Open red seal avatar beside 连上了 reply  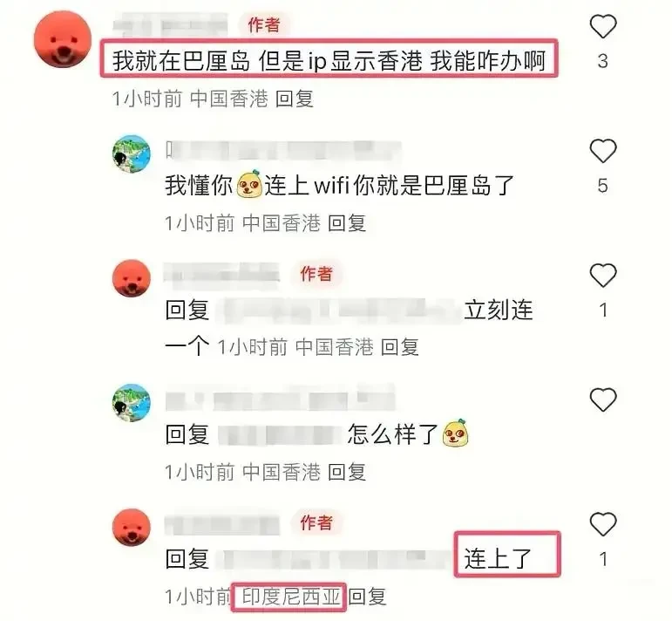pyautogui.click(x=132, y=527)
